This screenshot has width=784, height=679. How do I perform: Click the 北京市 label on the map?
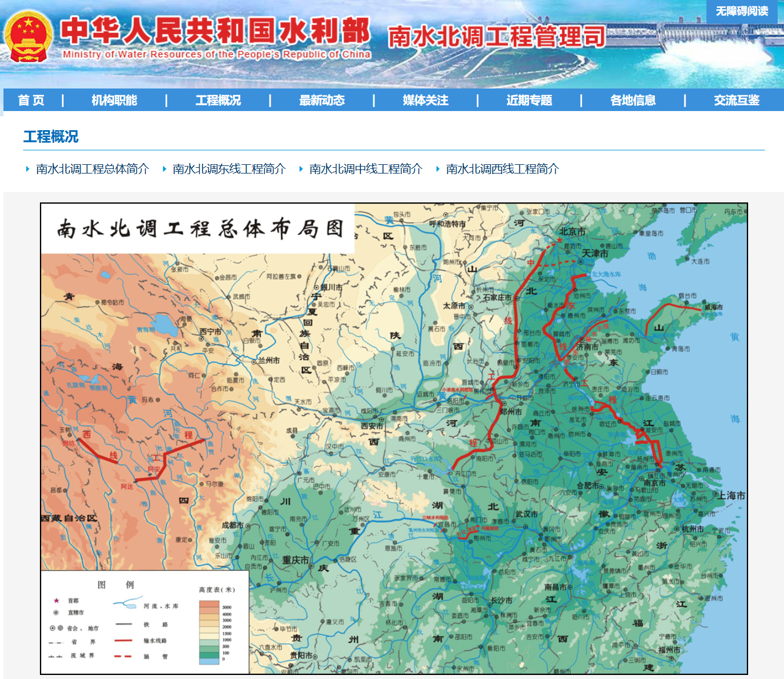click(x=572, y=231)
